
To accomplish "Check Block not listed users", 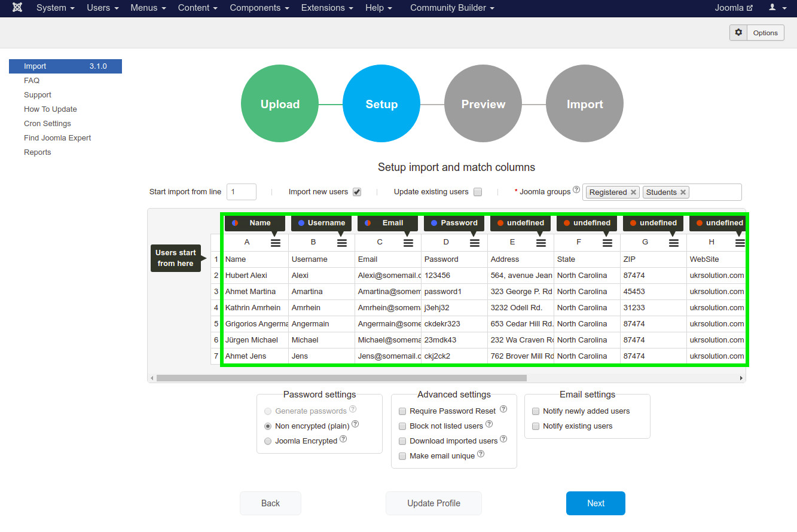I will [402, 426].
